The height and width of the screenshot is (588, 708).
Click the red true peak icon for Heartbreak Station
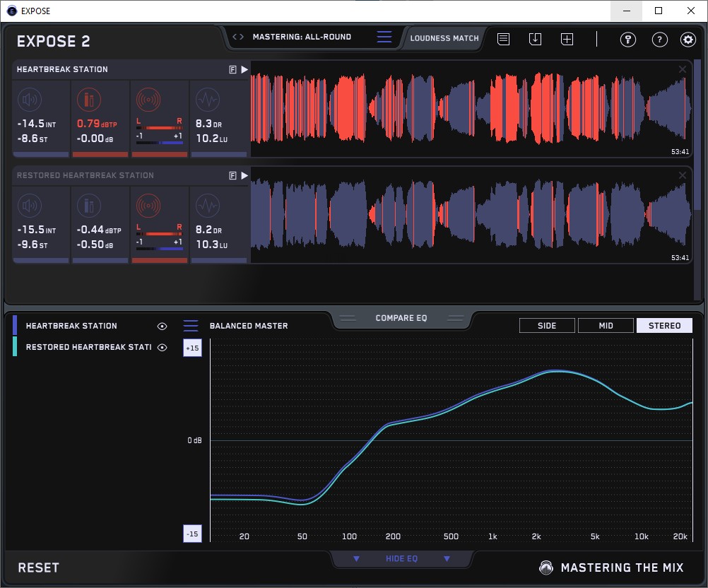coord(89,100)
